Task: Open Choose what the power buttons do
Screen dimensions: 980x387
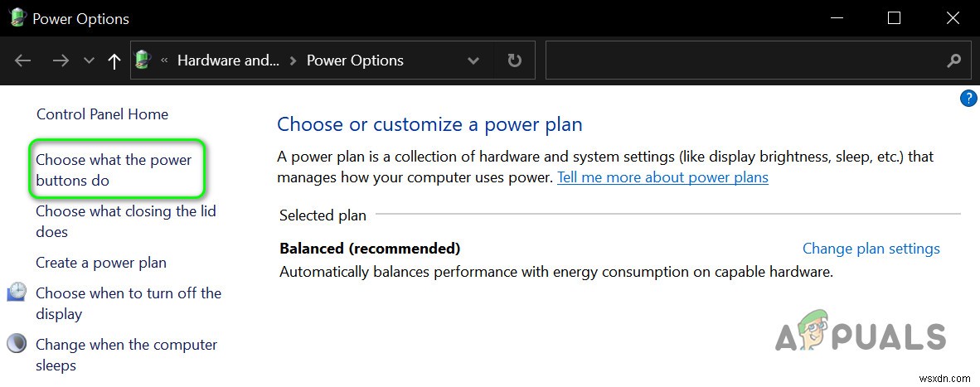Action: click(x=114, y=170)
